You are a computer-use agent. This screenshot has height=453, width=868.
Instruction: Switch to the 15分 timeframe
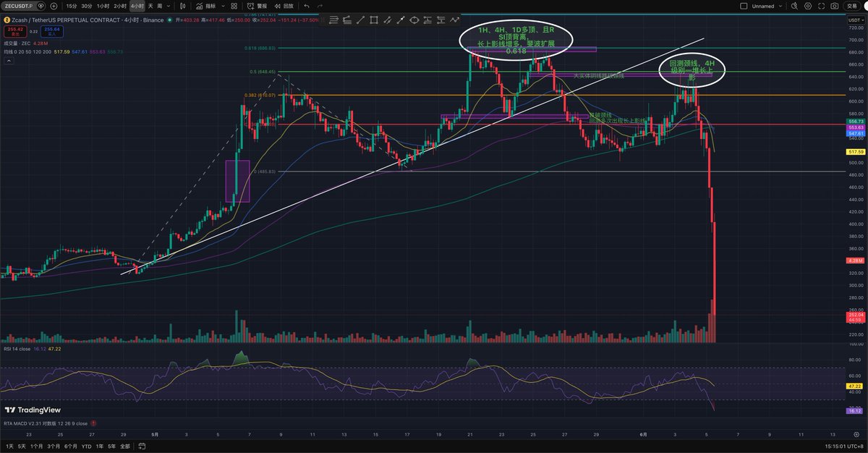pos(71,6)
